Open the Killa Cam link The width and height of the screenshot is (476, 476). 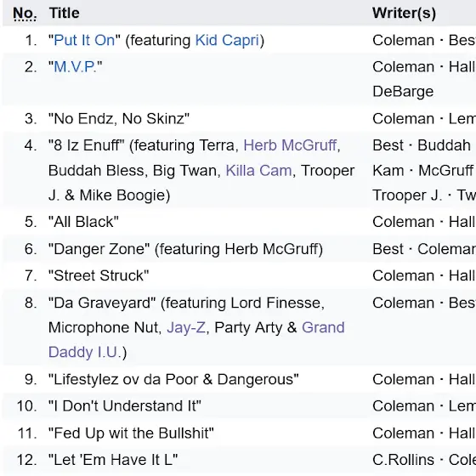tap(258, 170)
